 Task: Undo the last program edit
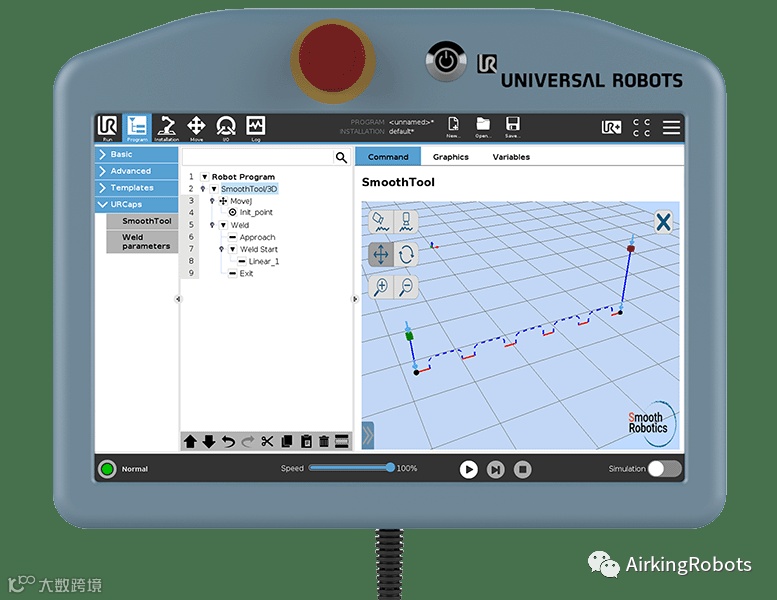click(x=228, y=441)
